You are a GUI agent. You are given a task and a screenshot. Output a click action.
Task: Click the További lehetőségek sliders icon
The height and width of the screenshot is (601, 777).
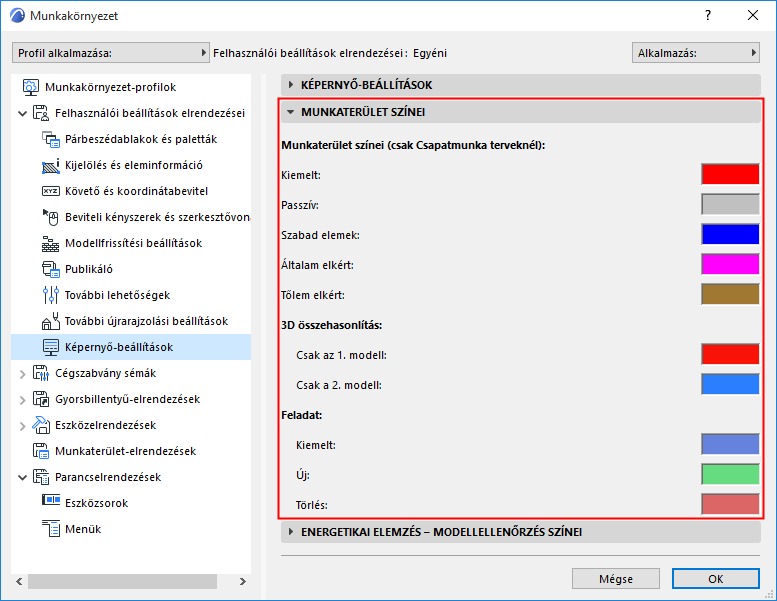click(x=51, y=295)
